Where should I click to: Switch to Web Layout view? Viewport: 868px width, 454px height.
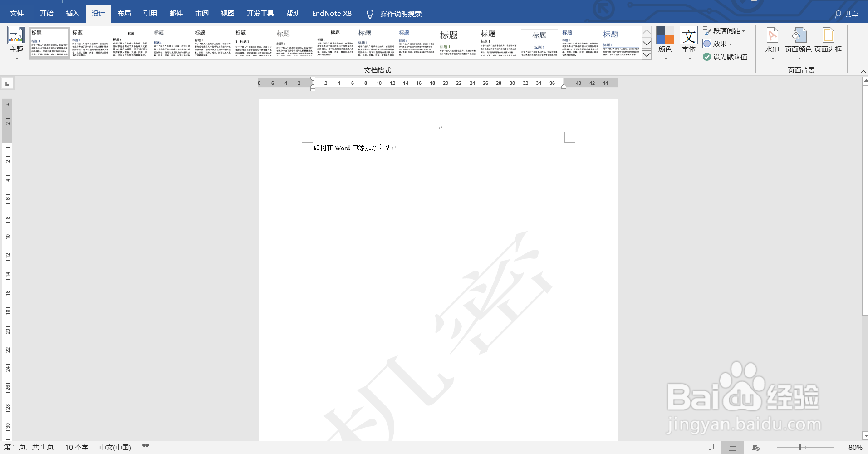[755, 447]
